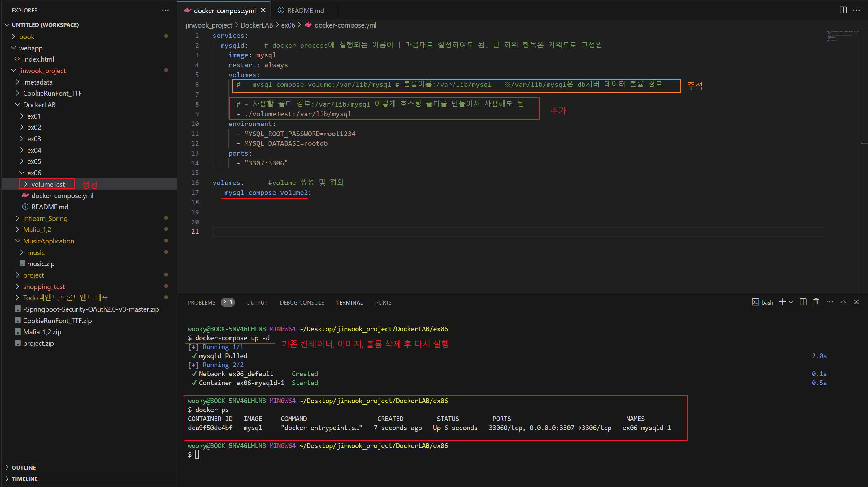Click DockerLAB in the breadcrumb path
Screen dimensions: 868x487
pos(256,25)
